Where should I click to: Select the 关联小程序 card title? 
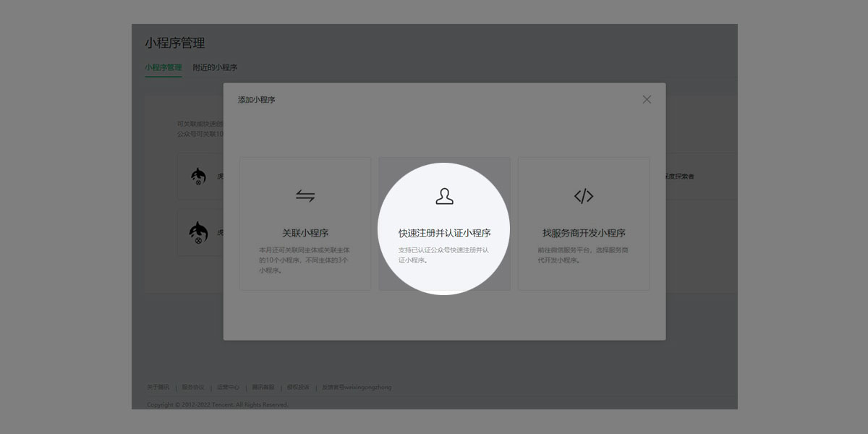[x=305, y=233]
